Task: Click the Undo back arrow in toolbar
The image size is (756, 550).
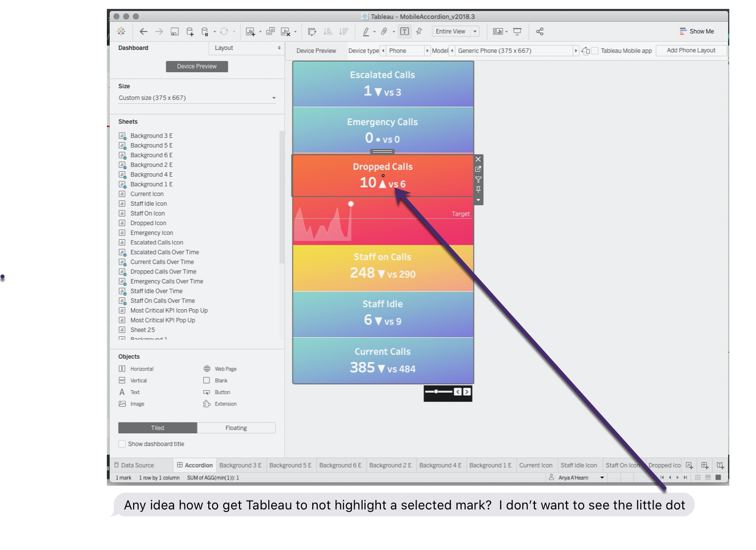Action: [x=143, y=32]
